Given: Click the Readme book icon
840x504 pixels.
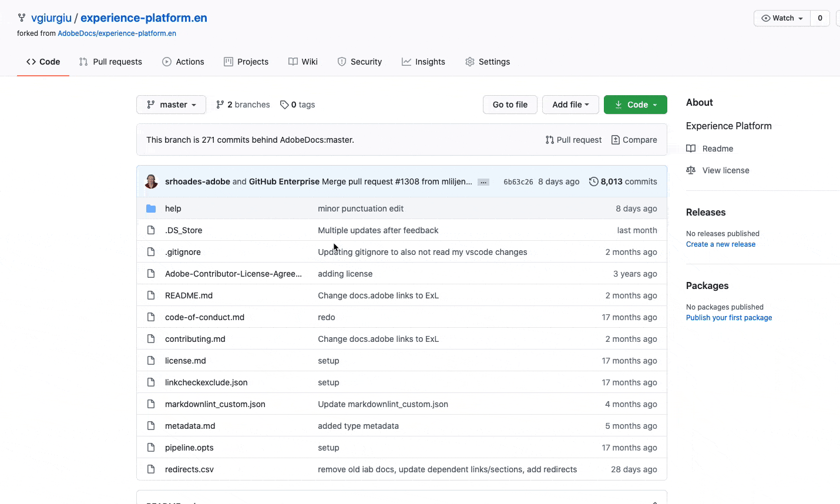Looking at the screenshot, I should click(x=691, y=149).
